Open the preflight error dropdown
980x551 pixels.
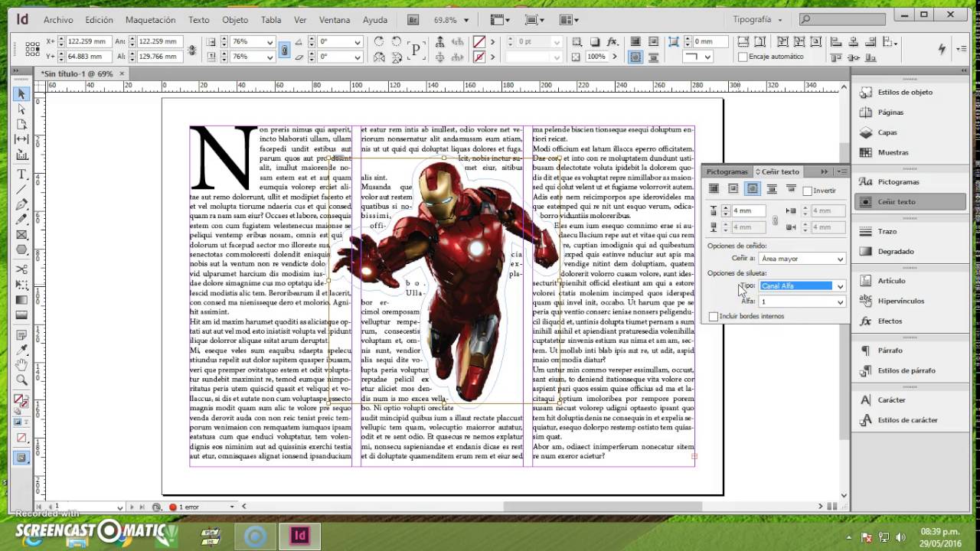[x=232, y=507]
